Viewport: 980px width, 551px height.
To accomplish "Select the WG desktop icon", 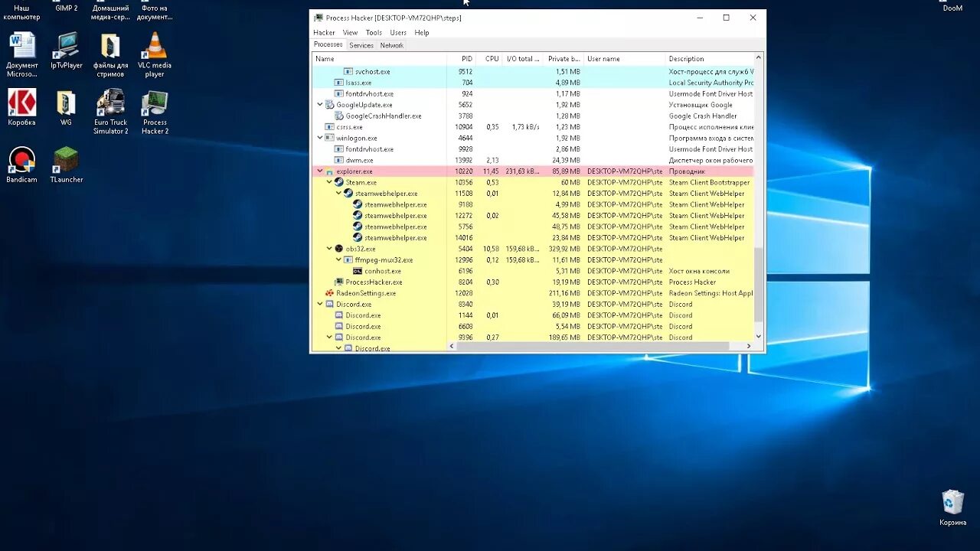I will pyautogui.click(x=66, y=108).
